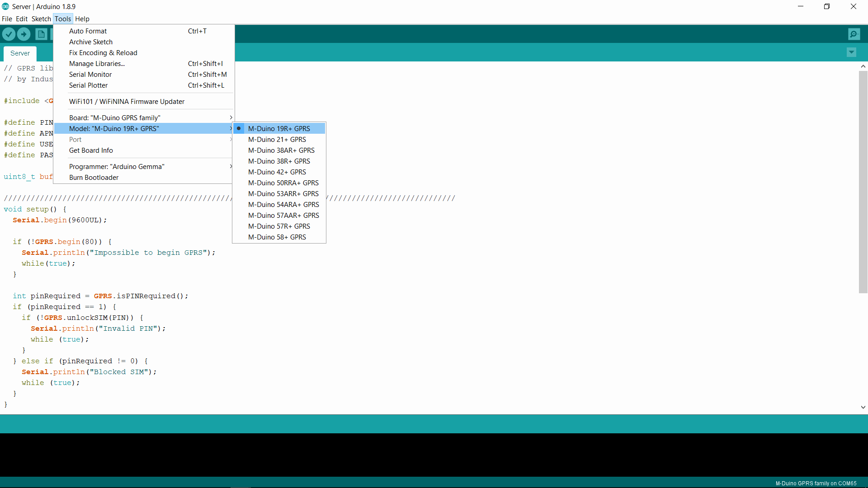Click the Serial Plotter menu option
Image resolution: width=868 pixels, height=488 pixels.
pyautogui.click(x=88, y=85)
